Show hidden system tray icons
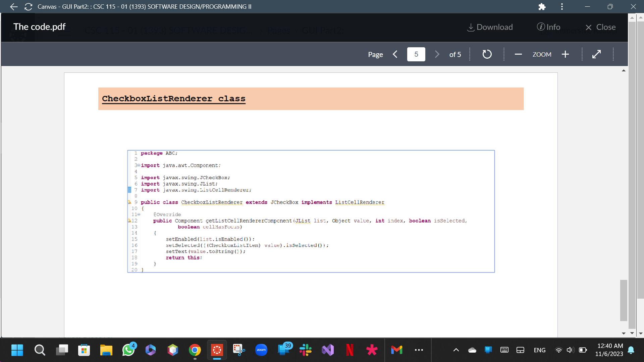 (x=456, y=350)
